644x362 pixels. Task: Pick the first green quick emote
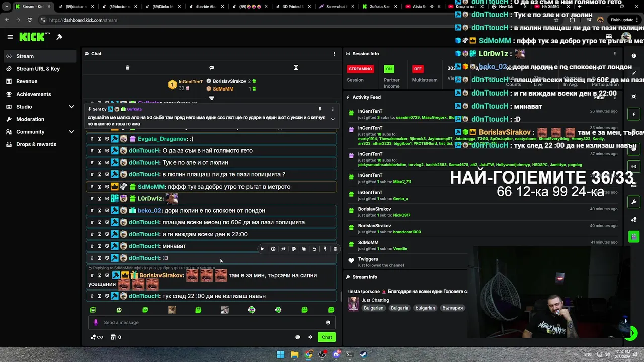(x=93, y=310)
